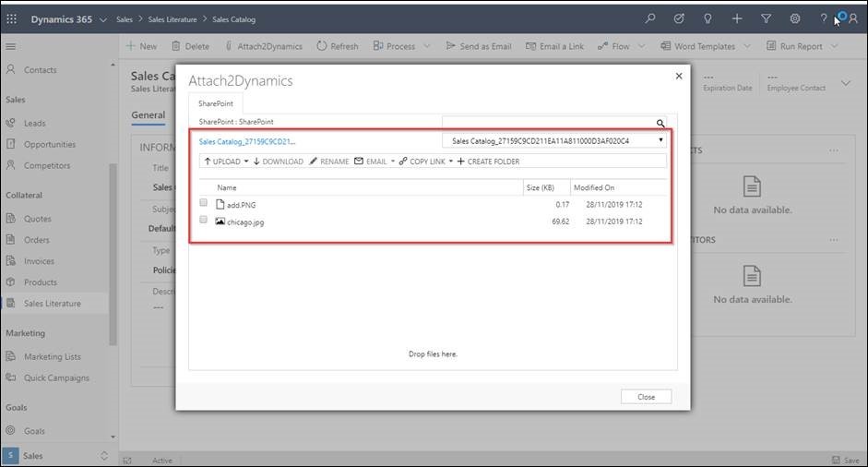The width and height of the screenshot is (868, 467).
Task: Click Delete in the command bar
Action: click(190, 46)
